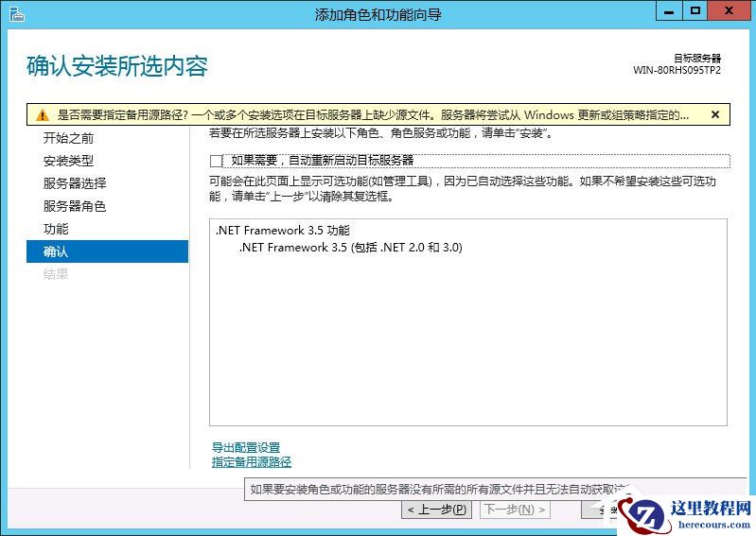Go to the 服务器选择 step
The image size is (756, 536).
click(74, 183)
